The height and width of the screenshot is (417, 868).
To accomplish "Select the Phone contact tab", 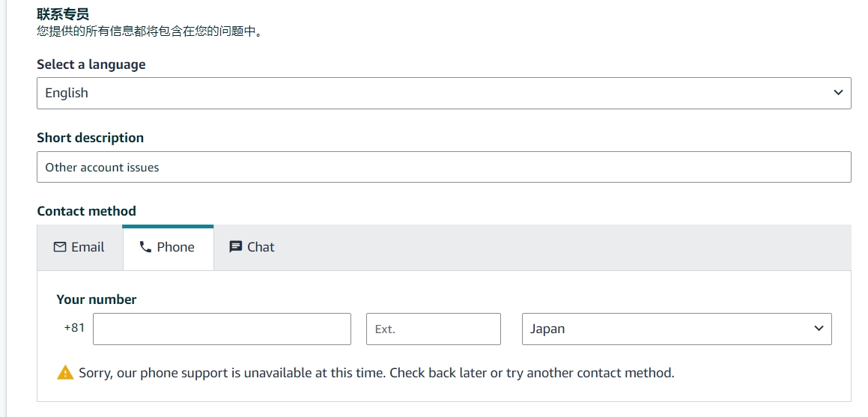I will pos(168,247).
